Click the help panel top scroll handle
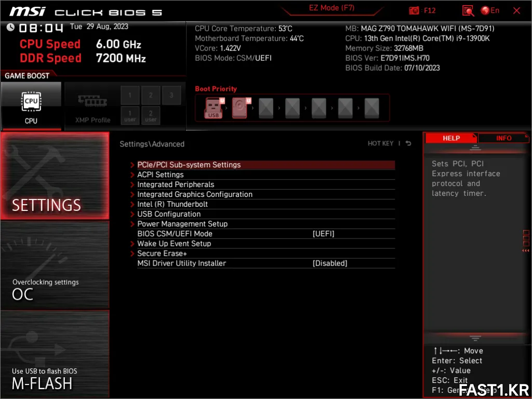The height and width of the screenshot is (399, 532). (475, 148)
